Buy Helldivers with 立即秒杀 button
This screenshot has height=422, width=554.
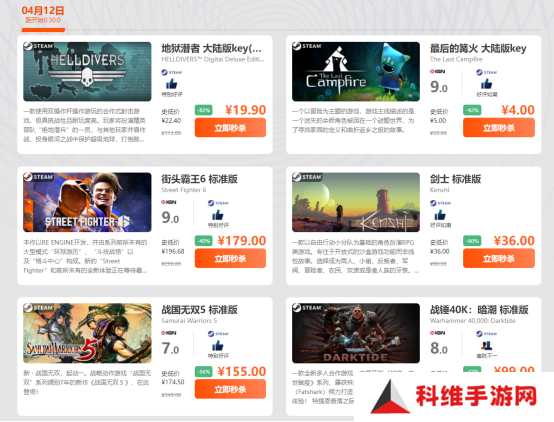230,128
